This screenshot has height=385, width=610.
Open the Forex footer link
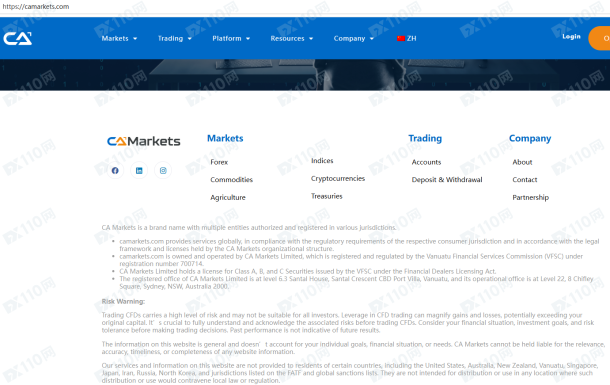[219, 162]
